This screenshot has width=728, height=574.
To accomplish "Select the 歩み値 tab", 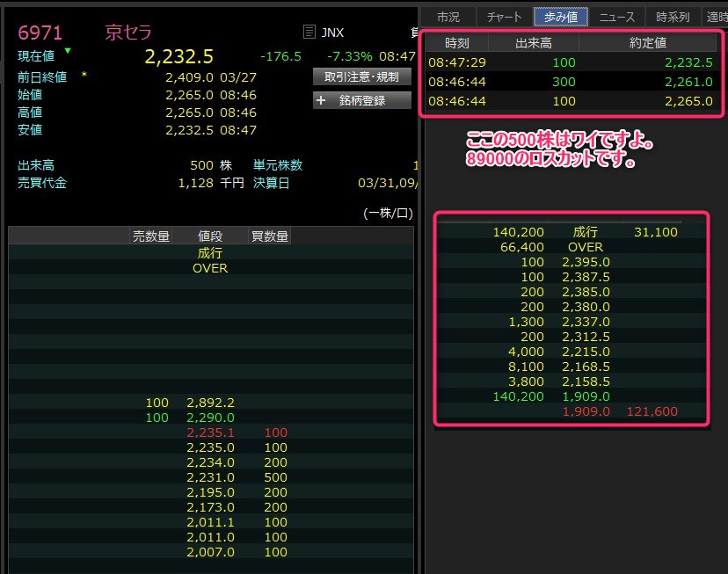I will [x=560, y=17].
